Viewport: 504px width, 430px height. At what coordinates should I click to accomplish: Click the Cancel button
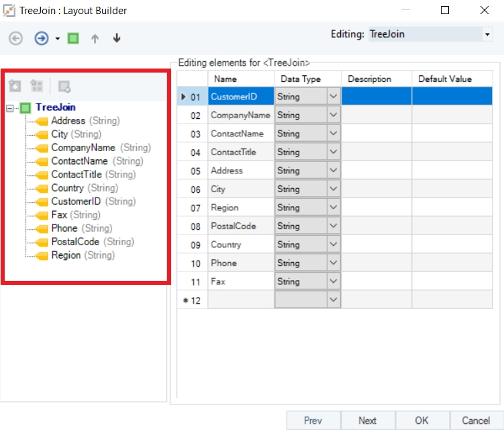tap(476, 421)
